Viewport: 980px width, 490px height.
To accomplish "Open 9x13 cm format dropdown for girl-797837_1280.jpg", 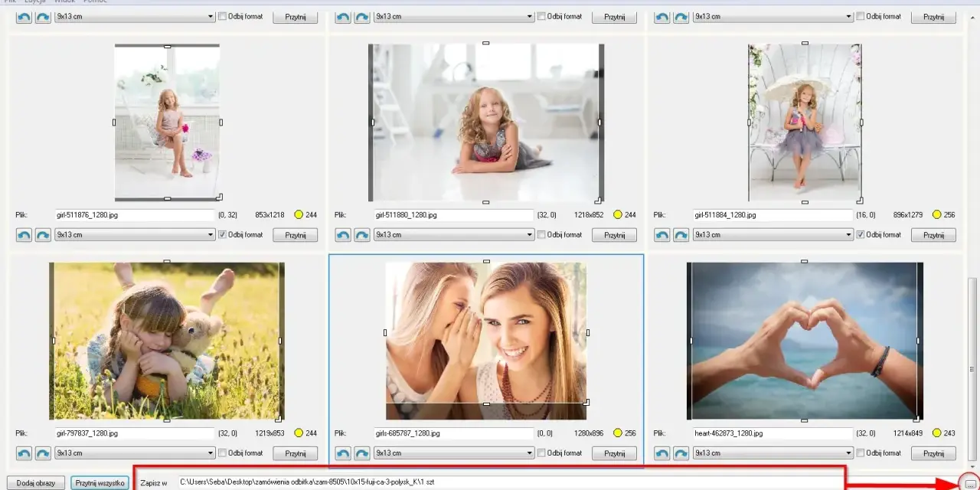I will click(135, 453).
